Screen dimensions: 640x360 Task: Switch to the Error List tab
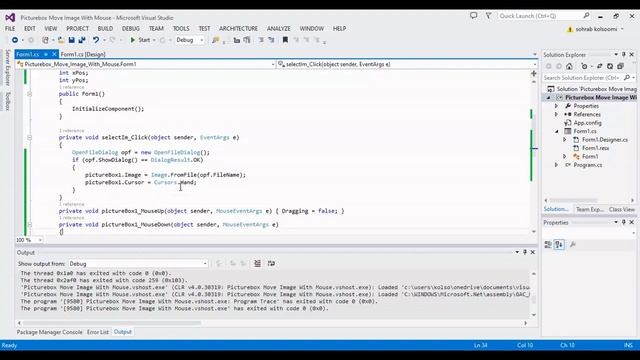[98, 332]
